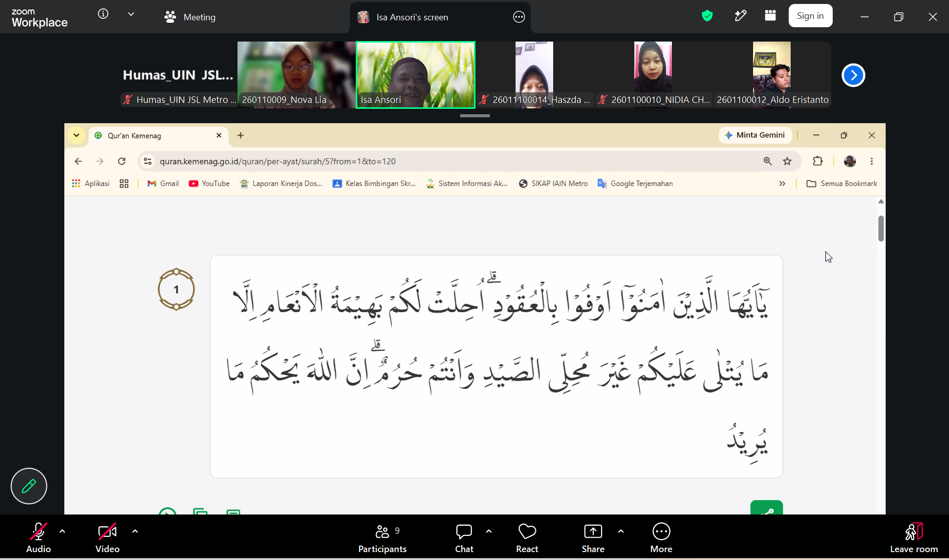Open the Chrome tab search dropdown
The height and width of the screenshot is (560, 949).
76,135
